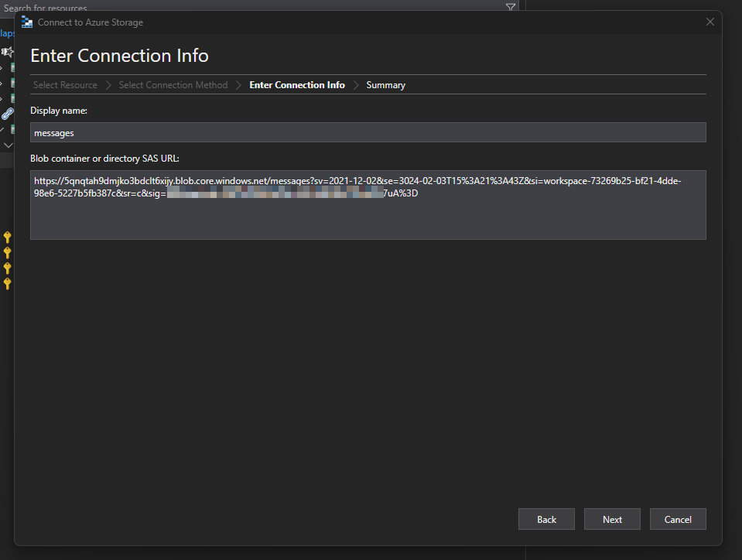This screenshot has width=742, height=560.
Task: Click the Next button
Action: pos(612,519)
